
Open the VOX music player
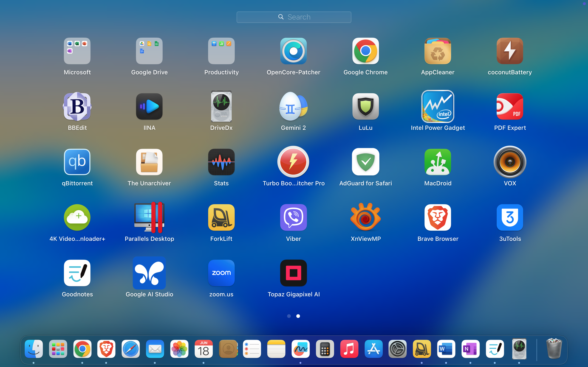tap(509, 162)
